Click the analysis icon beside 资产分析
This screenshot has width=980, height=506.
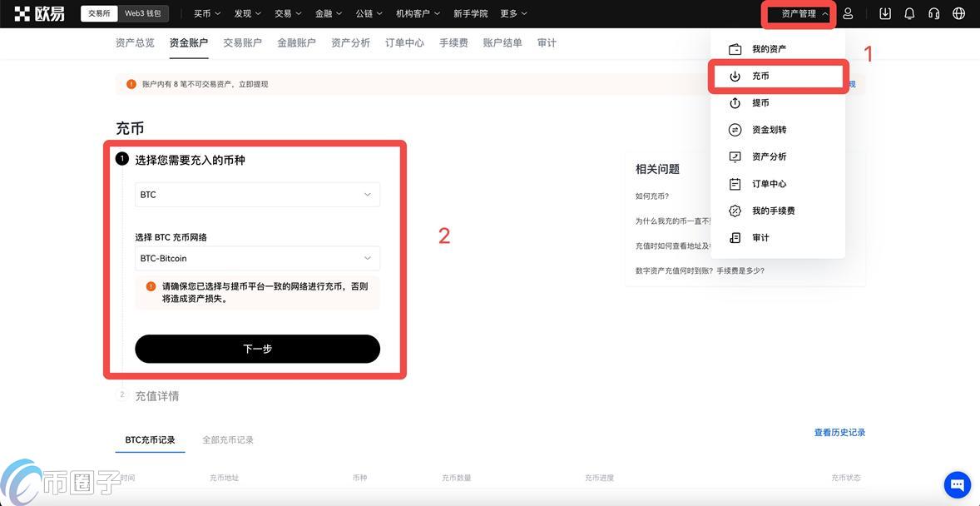coord(735,157)
